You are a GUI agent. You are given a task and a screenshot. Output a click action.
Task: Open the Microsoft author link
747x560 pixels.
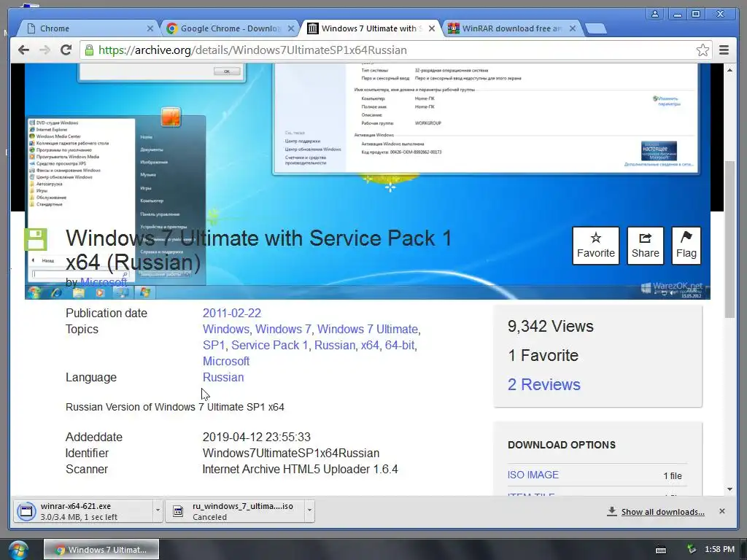point(104,282)
